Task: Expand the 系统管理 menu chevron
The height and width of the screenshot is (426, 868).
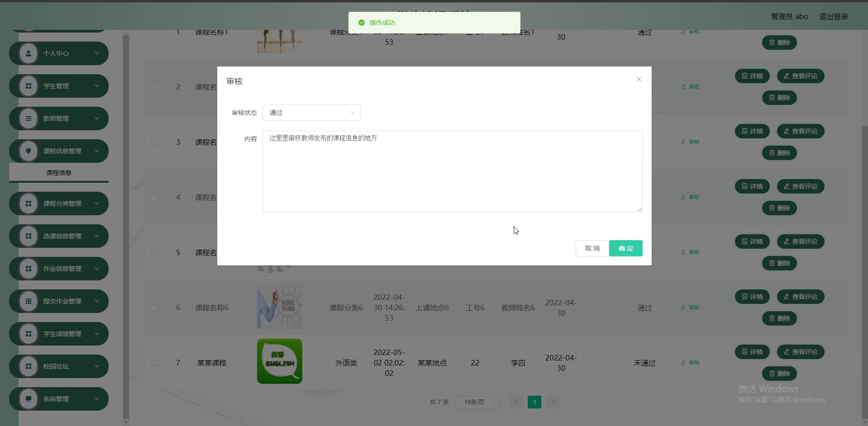Action: tap(97, 399)
